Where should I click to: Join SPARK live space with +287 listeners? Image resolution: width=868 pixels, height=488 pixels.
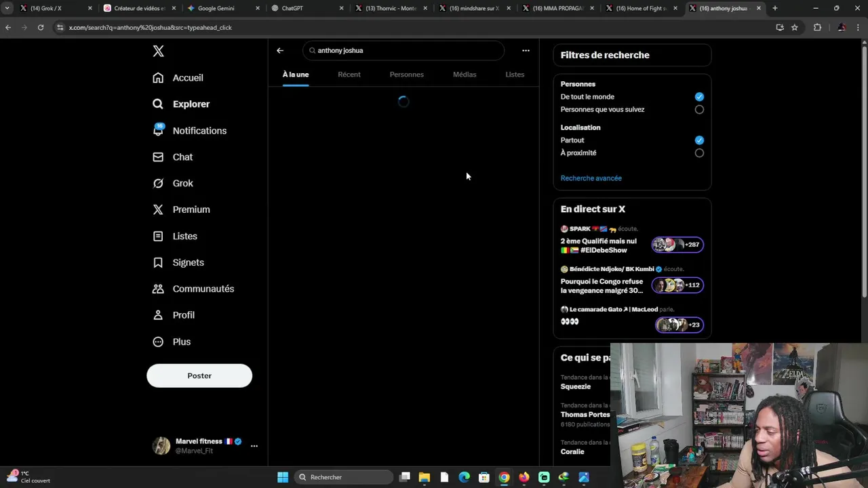(x=677, y=245)
